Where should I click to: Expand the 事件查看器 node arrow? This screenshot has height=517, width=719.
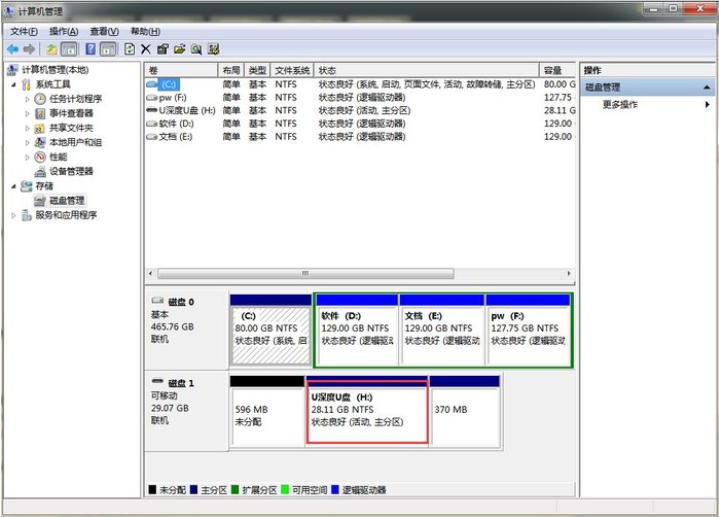pos(27,113)
